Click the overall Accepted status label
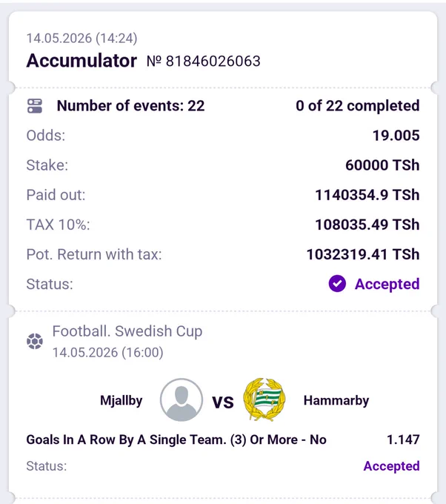 tap(387, 284)
